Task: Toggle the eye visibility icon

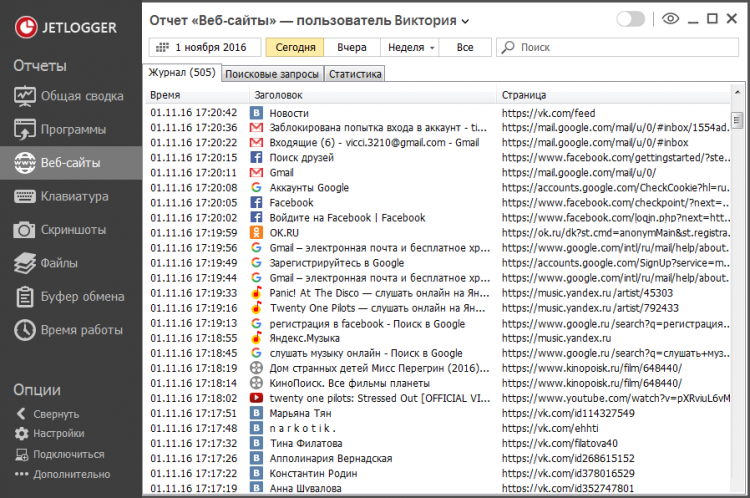Action: pos(670,19)
